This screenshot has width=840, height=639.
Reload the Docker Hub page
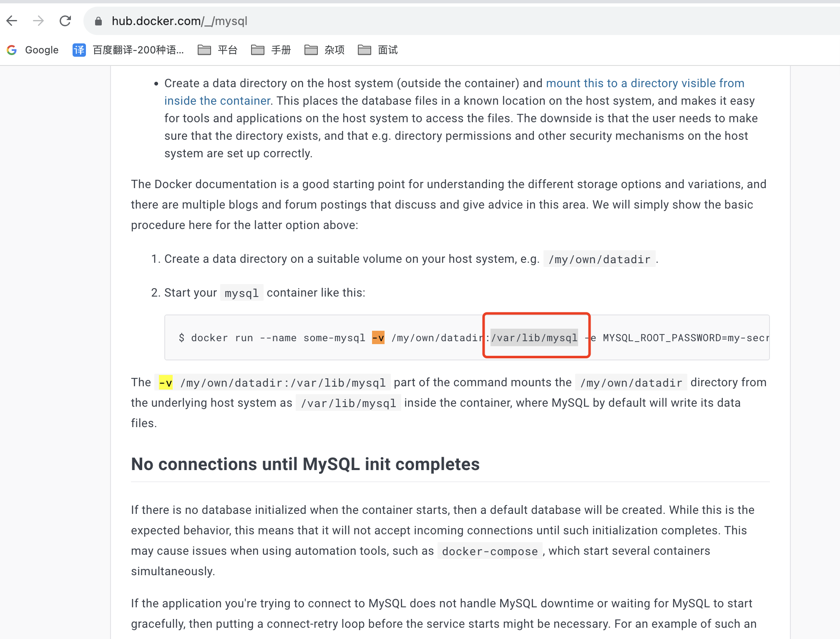[x=65, y=21]
